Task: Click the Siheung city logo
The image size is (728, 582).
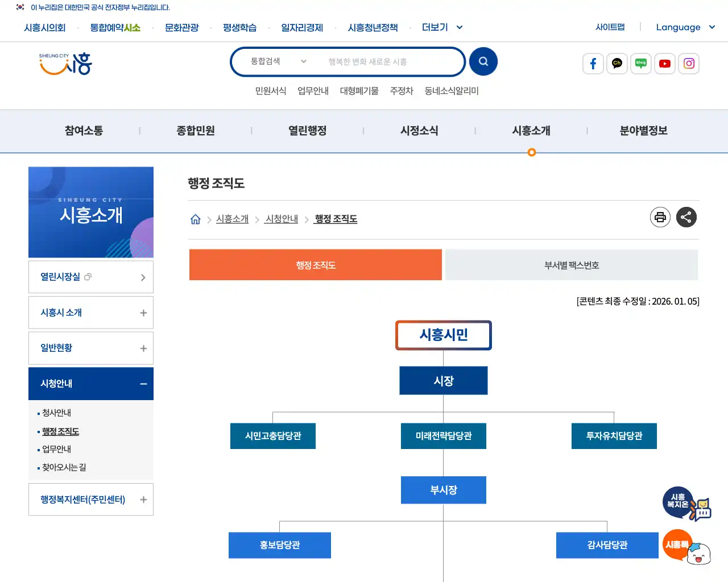Action: (x=65, y=64)
